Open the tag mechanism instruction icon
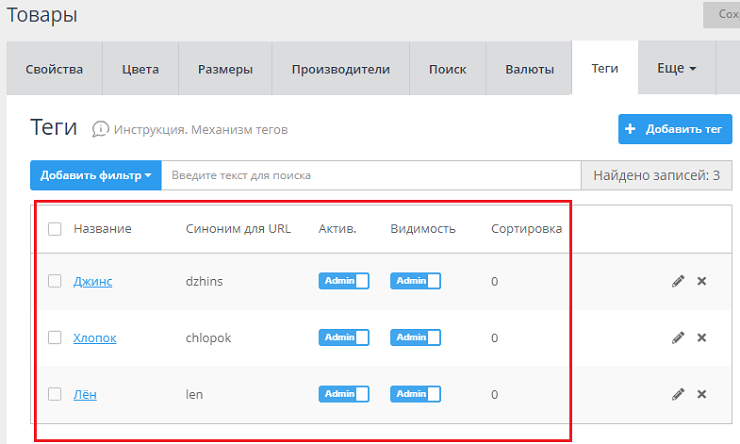 pyautogui.click(x=100, y=129)
